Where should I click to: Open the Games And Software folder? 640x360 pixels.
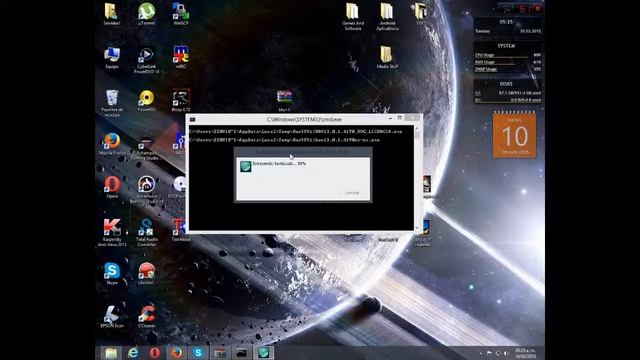tap(353, 17)
